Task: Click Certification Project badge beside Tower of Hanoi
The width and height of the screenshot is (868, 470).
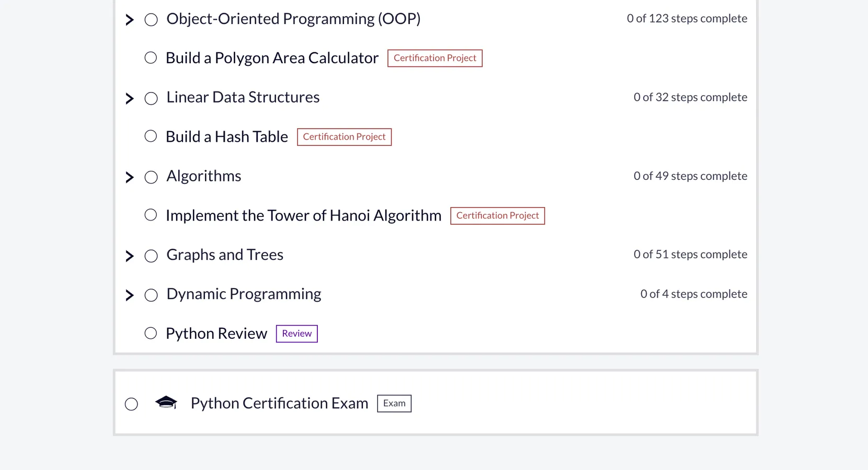Action: point(497,216)
